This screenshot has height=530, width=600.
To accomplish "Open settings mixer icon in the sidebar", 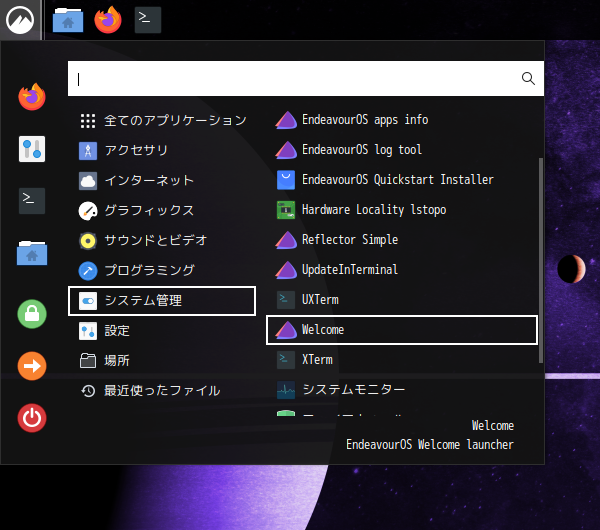I will 32,149.
